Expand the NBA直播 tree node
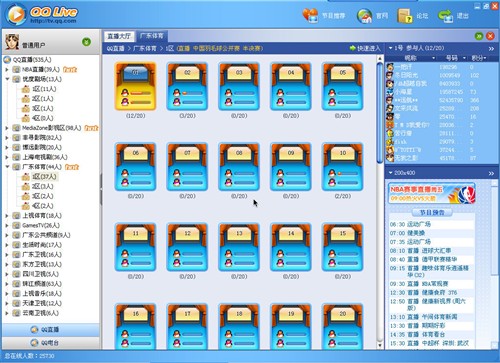Viewport: 500px width, 363px height. point(7,70)
